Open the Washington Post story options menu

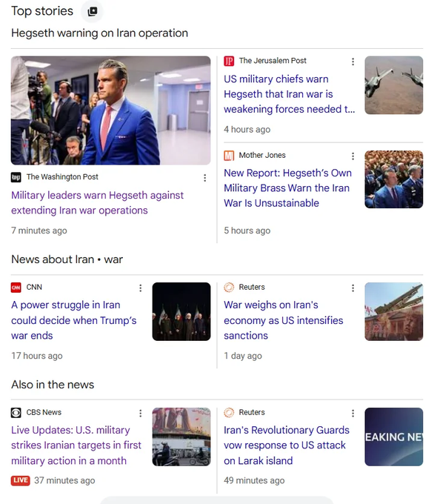click(x=204, y=178)
